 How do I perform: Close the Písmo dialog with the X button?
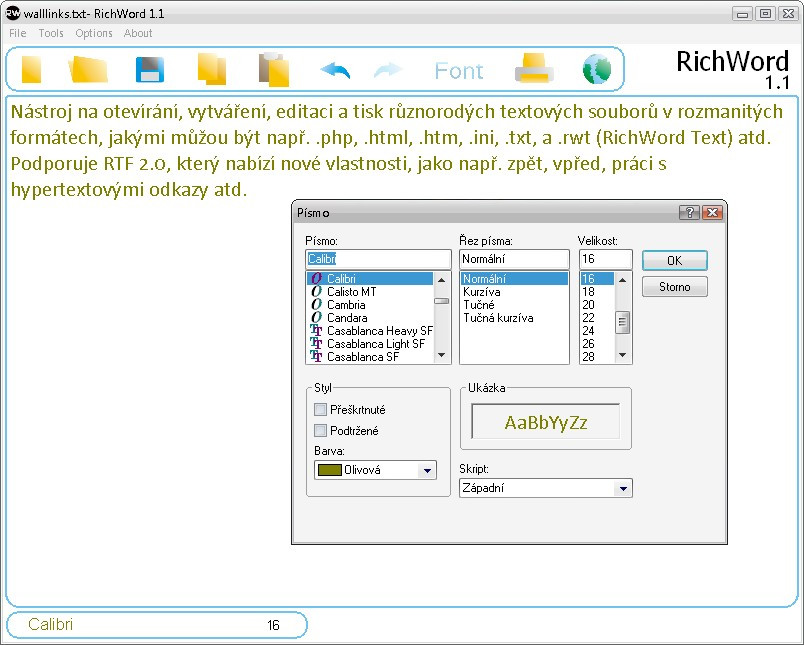(712, 212)
